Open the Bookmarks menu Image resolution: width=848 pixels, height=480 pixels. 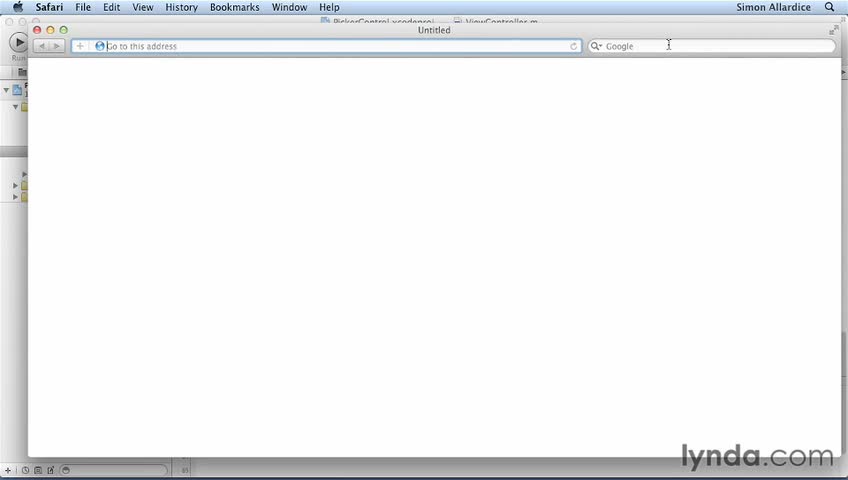tap(235, 7)
